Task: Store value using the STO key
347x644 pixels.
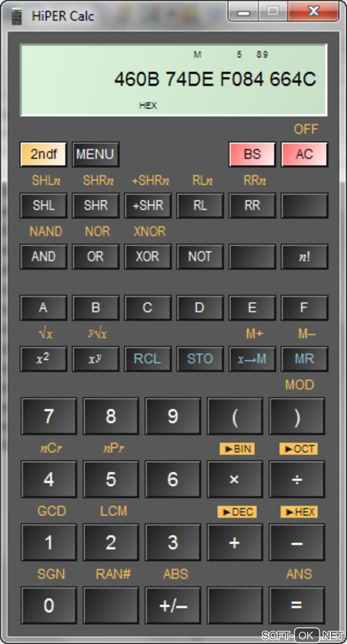Action: (x=200, y=359)
